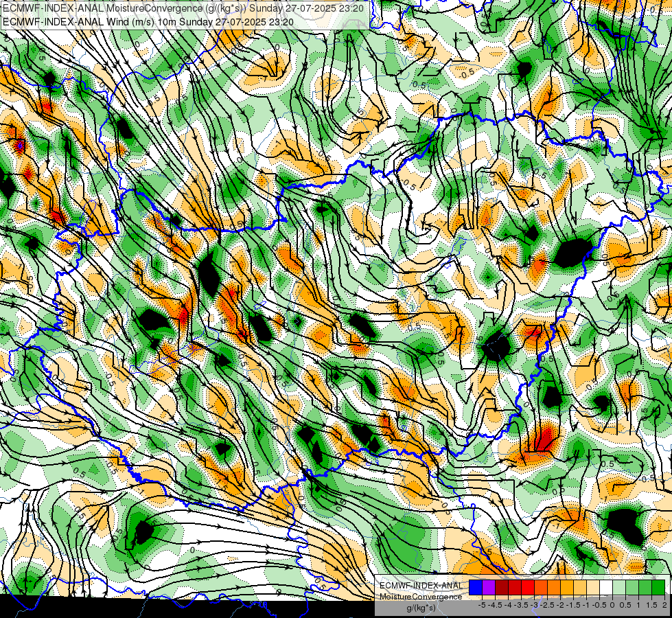Click the -5 value on the legend scale
The height and width of the screenshot is (618, 672).
click(482, 605)
